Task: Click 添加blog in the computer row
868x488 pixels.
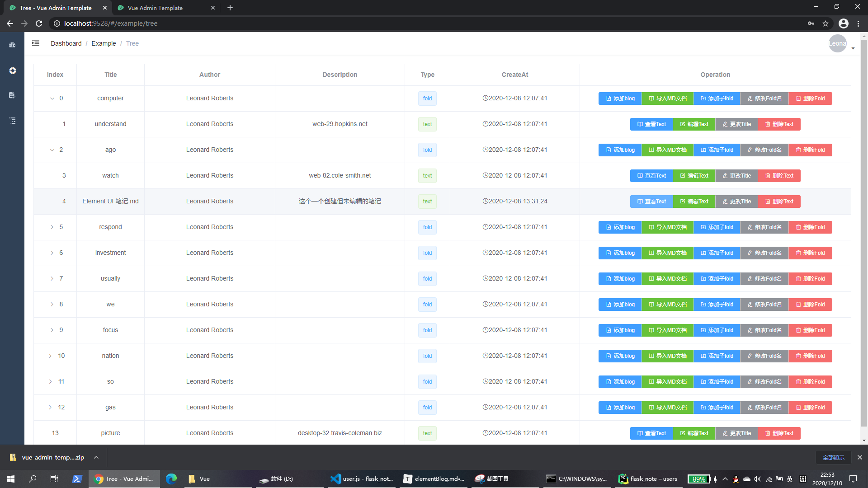Action: pos(620,99)
